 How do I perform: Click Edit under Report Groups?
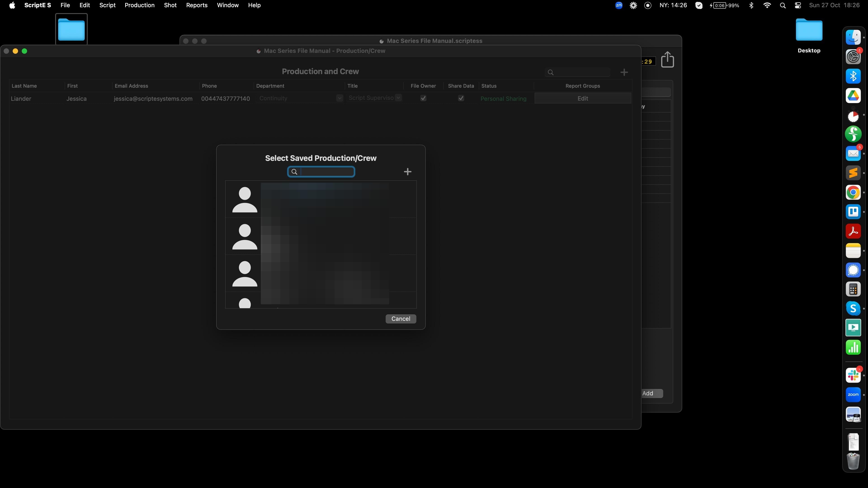[582, 98]
